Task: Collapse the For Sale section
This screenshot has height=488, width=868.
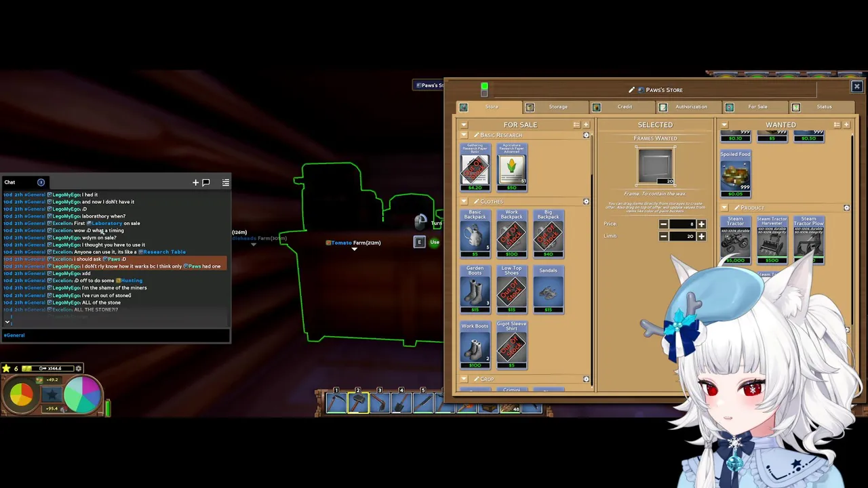Action: tap(464, 125)
